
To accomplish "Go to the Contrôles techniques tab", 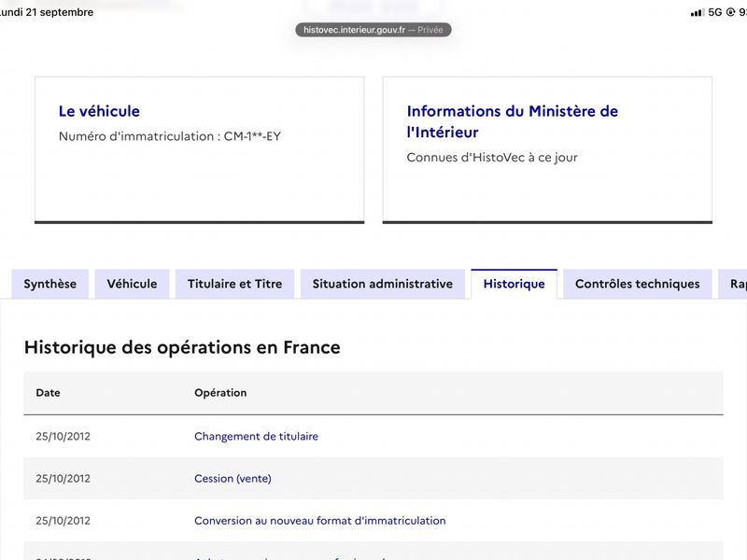I will 638,284.
